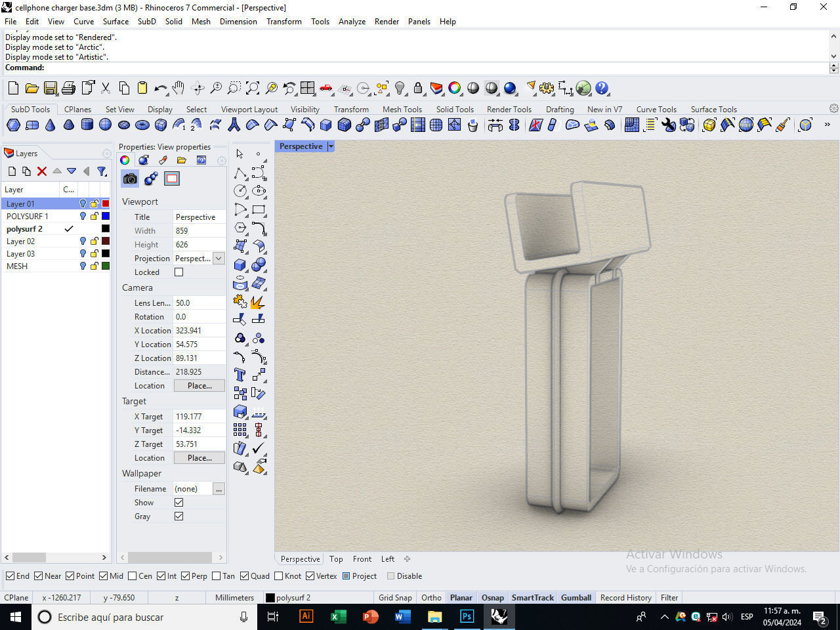Select the Pan hand tool
The image size is (840, 630).
[178, 88]
